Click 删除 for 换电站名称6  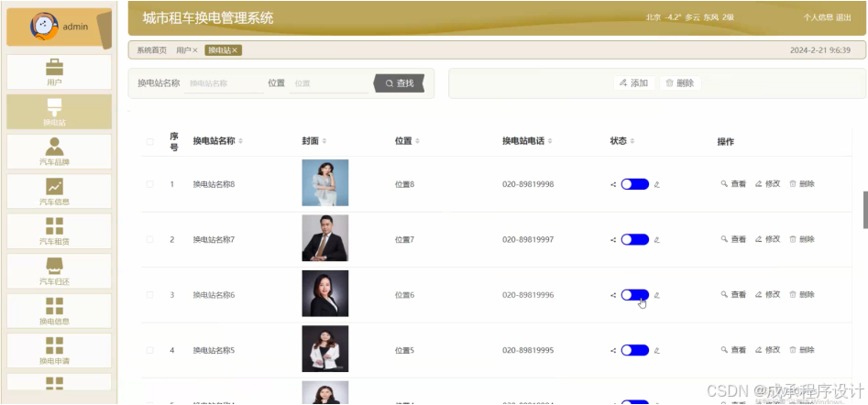802,295
